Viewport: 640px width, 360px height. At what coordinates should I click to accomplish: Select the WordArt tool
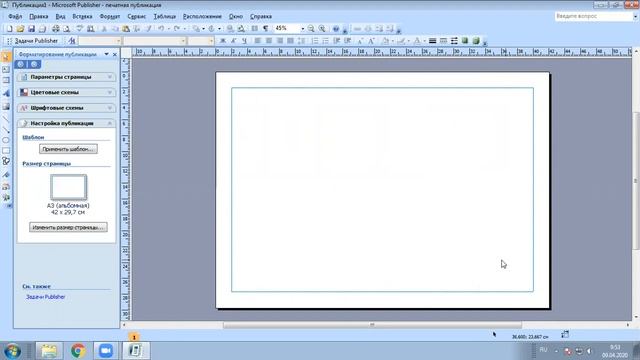click(x=6, y=93)
